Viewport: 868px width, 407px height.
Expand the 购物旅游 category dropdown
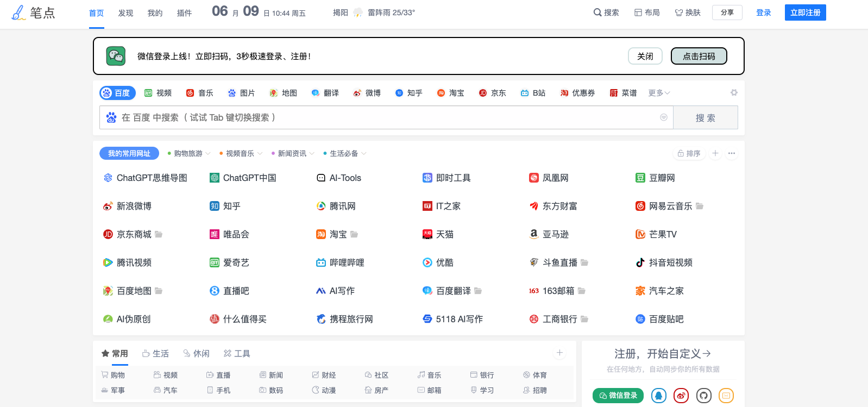(x=189, y=153)
